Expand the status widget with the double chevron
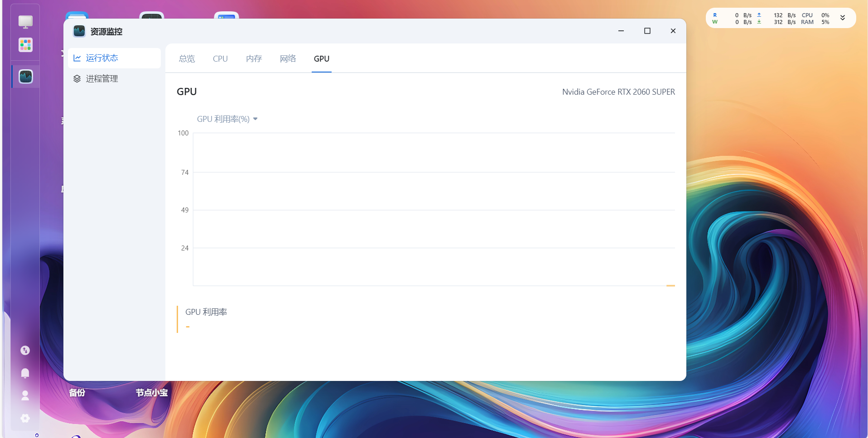Viewport: 868px width, 438px height. click(x=843, y=18)
